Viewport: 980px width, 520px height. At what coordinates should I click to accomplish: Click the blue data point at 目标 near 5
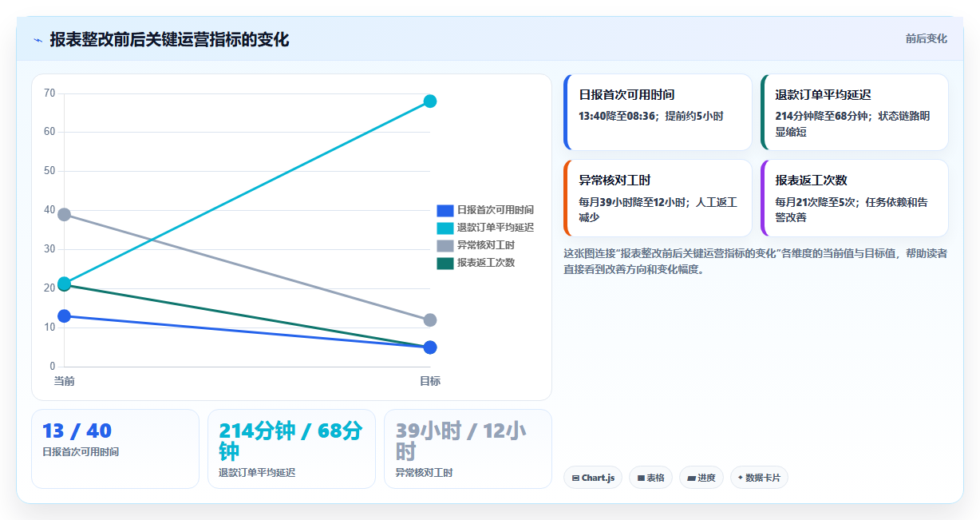(x=430, y=347)
